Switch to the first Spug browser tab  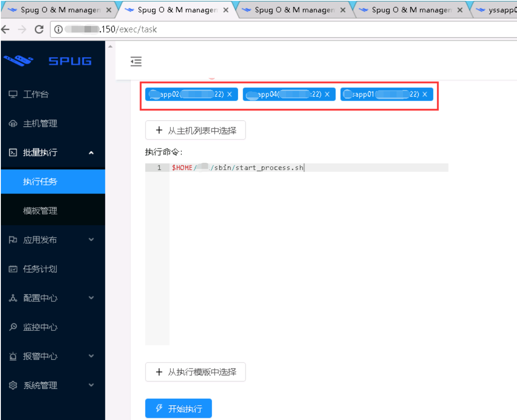click(59, 10)
